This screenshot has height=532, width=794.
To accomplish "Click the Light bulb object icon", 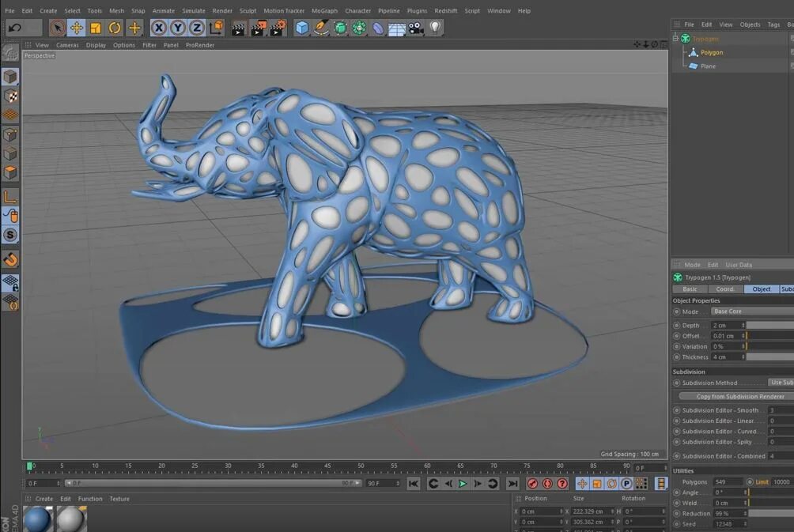I will point(435,28).
